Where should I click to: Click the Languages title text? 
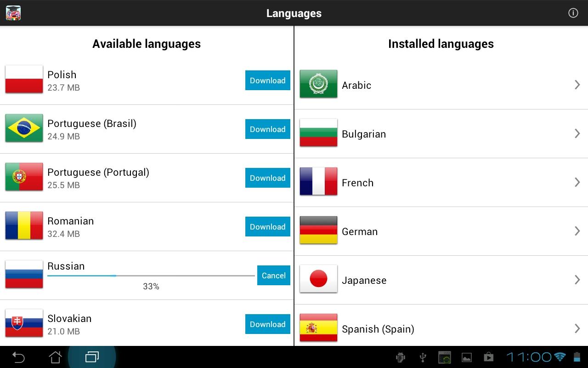[294, 13]
